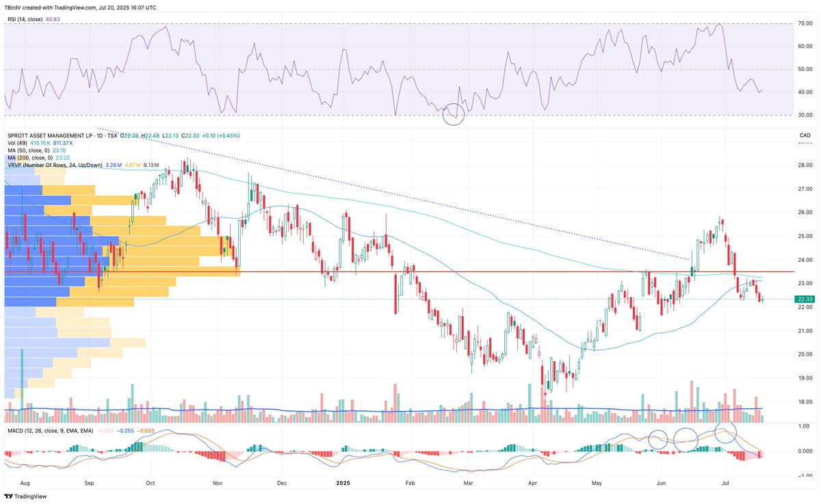Select the leftmost circle drawn on the MACD pane

tap(658, 439)
